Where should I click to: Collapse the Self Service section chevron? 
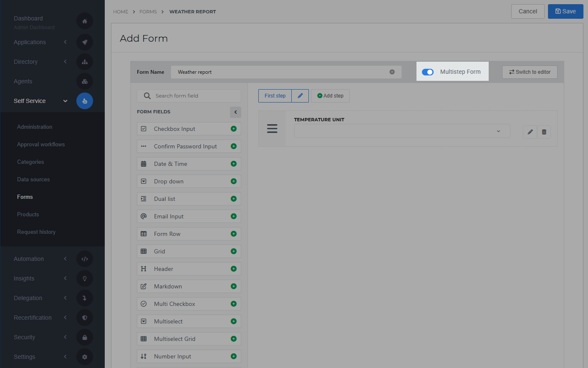[65, 101]
